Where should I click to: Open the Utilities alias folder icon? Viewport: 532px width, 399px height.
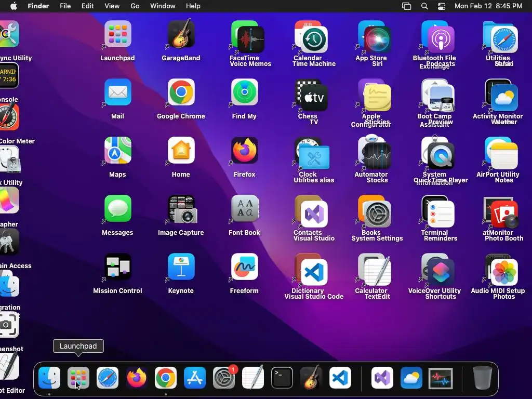[314, 156]
